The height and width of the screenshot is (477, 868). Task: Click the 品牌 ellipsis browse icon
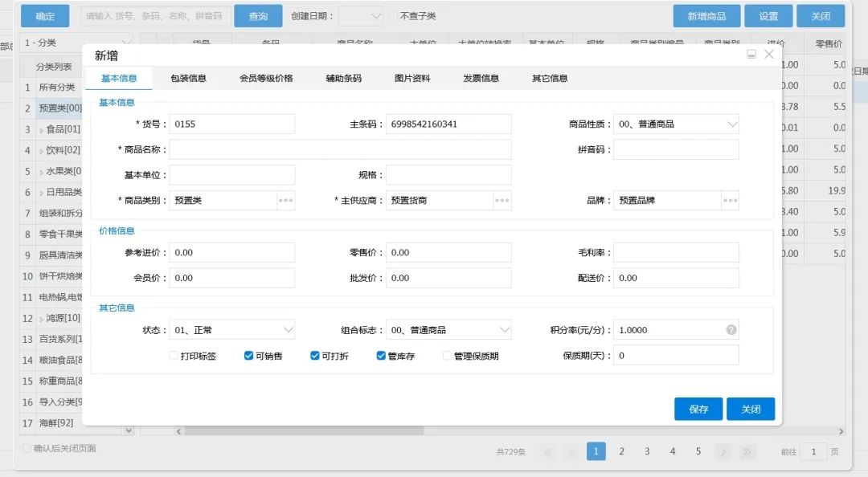click(730, 200)
